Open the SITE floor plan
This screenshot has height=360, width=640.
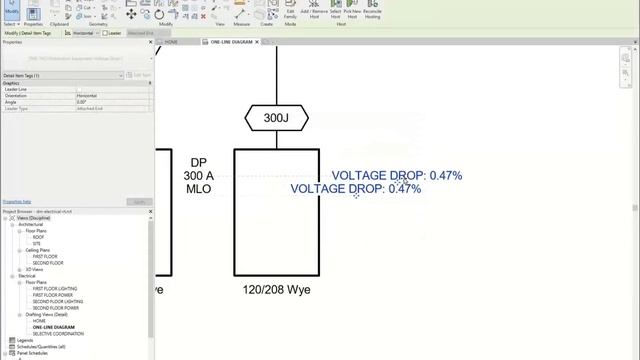(37, 244)
